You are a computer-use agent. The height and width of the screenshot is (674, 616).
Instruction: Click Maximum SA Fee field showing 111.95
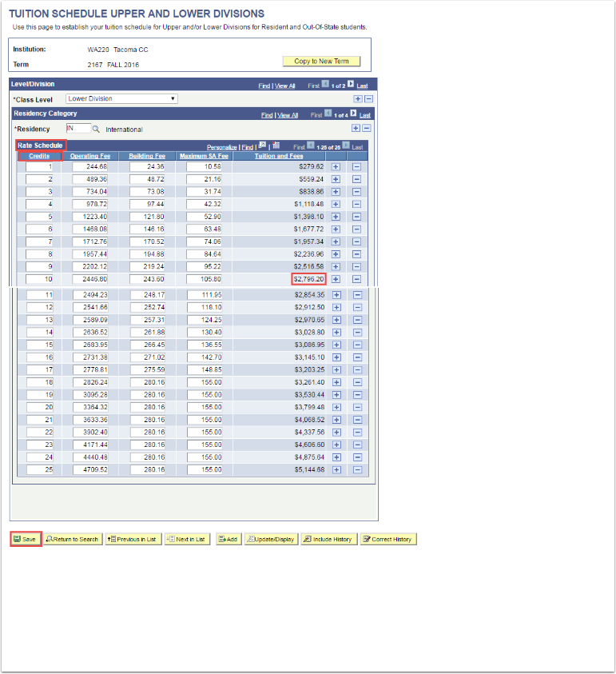(x=205, y=295)
